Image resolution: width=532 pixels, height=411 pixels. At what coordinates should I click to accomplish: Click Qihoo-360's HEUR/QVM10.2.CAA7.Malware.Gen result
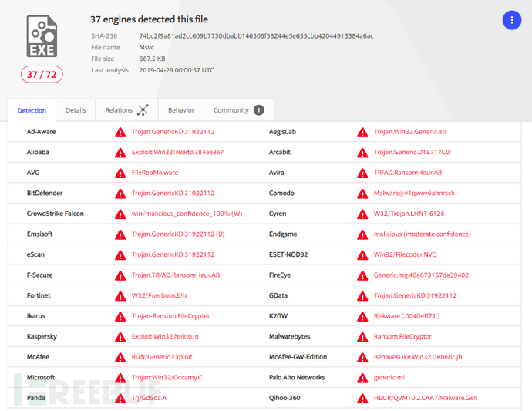[x=426, y=398]
